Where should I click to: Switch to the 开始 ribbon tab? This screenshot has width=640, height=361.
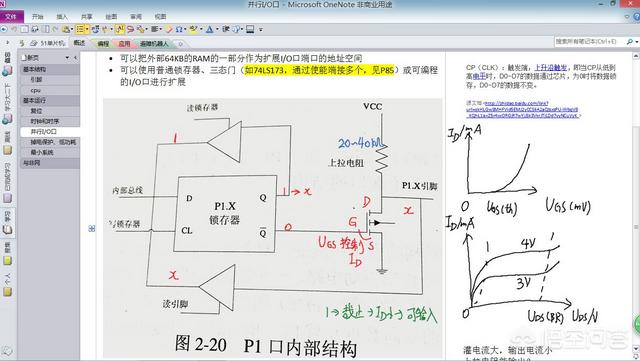38,17
